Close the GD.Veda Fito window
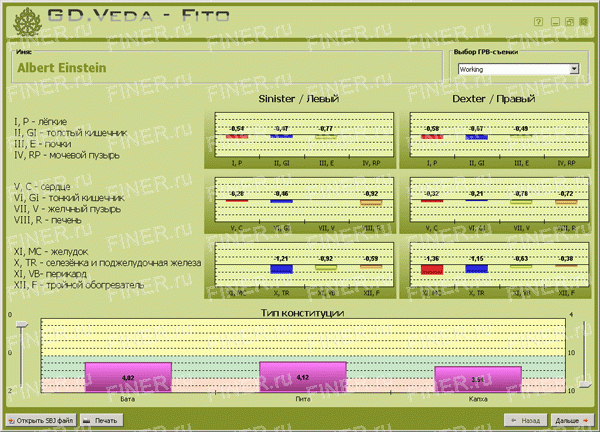Image resolution: width=600 pixels, height=432 pixels. 584,22
